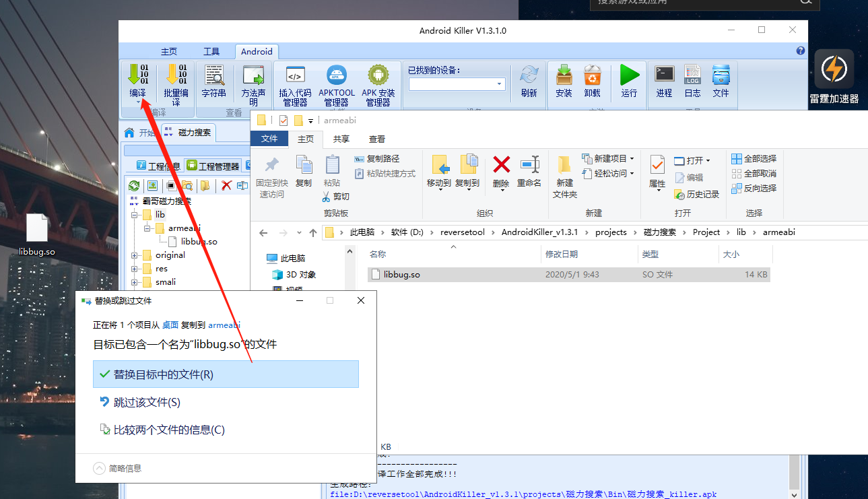Click the 属性 properties icon in Explorer

(657, 165)
